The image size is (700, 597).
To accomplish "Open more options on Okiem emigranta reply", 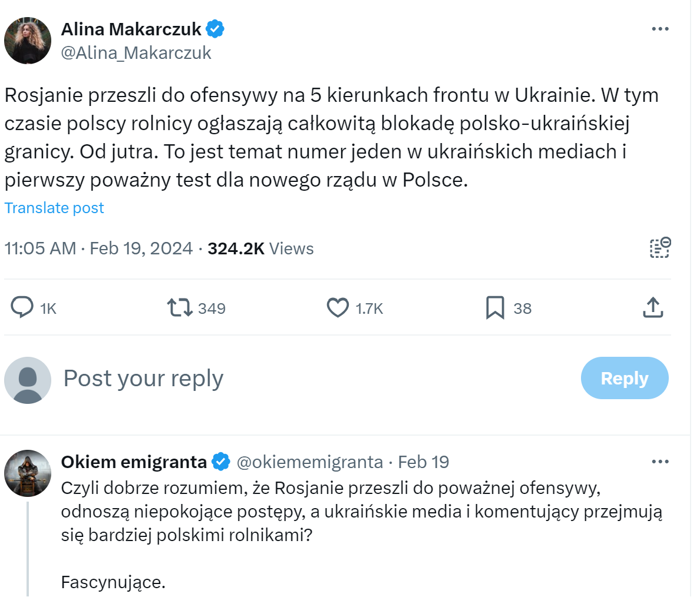I will [x=660, y=462].
